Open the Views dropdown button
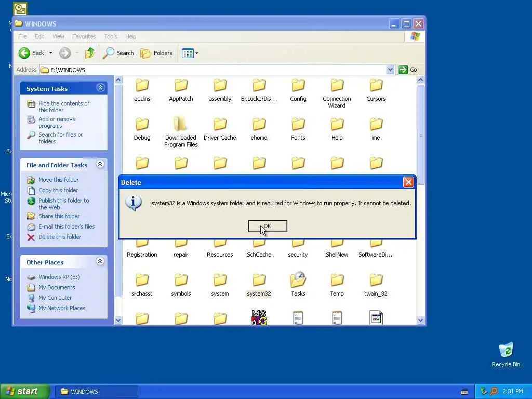This screenshot has height=399, width=532. [190, 53]
